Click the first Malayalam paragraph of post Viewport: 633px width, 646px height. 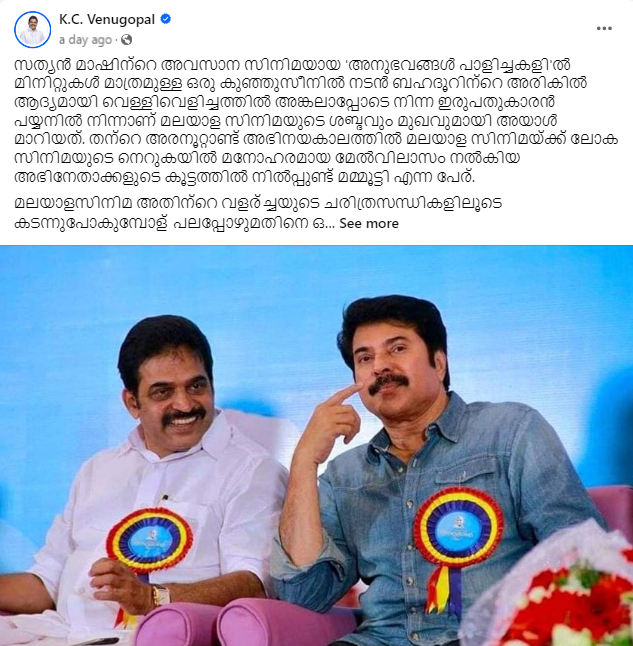[x=316, y=121]
